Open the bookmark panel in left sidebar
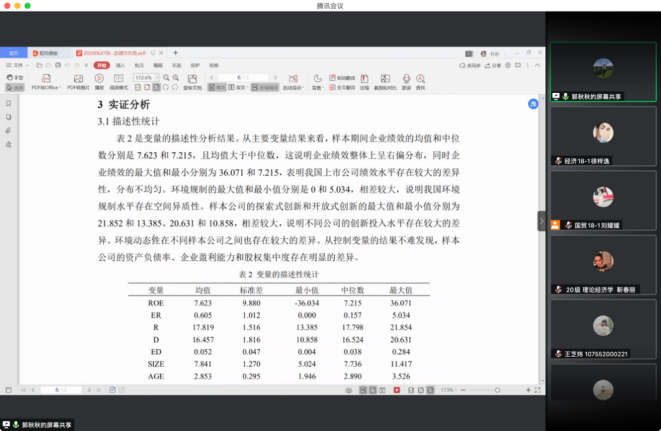Image resolution: width=661 pixels, height=431 pixels. (x=8, y=103)
